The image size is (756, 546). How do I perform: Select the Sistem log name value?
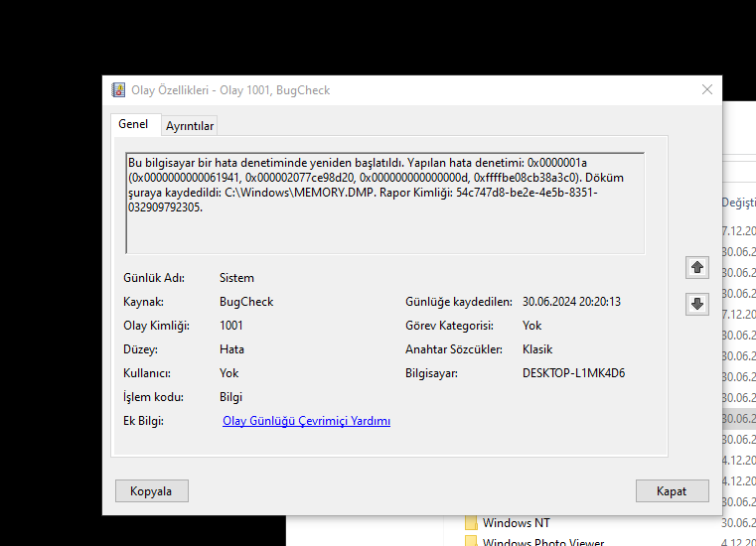point(236,278)
